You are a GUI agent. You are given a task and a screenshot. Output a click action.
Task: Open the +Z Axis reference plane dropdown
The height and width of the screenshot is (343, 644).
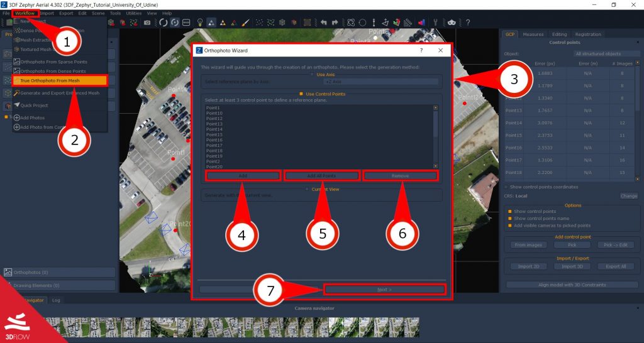click(380, 82)
